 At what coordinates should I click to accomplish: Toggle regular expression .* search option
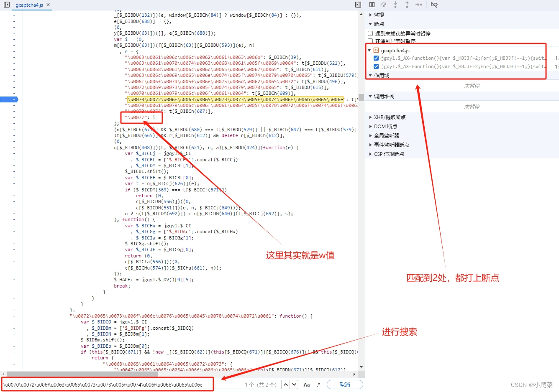318,384
